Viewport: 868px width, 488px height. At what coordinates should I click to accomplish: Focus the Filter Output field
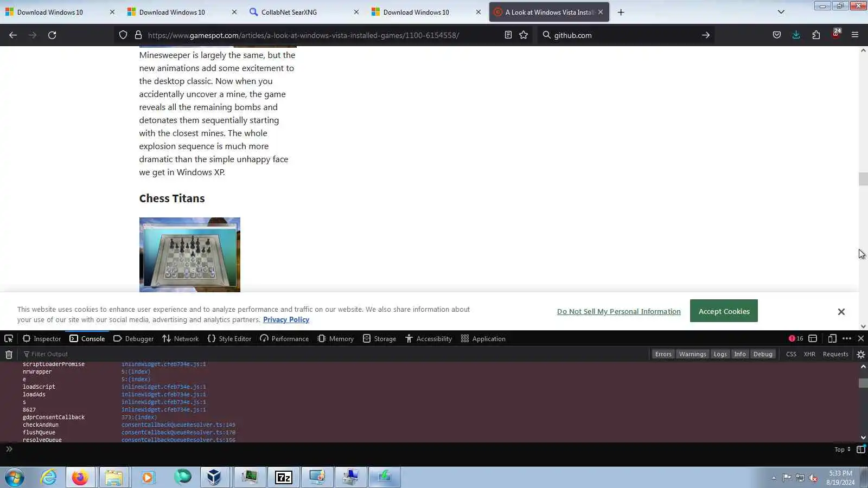[334, 354]
